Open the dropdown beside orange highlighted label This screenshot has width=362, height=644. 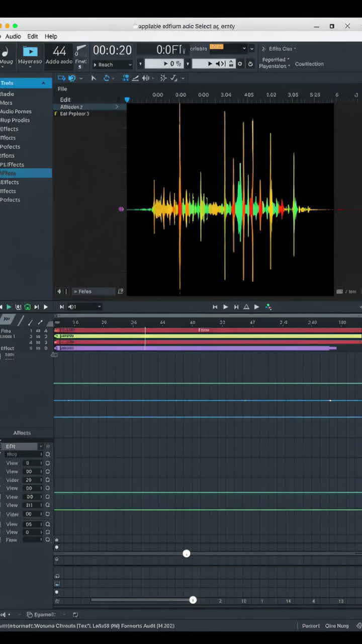tap(244, 48)
